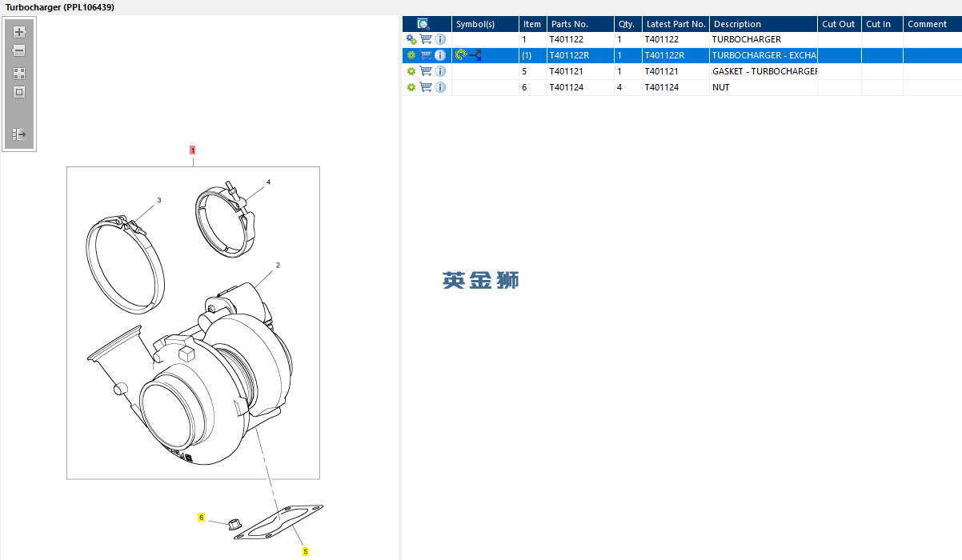Click the green gear icon in the T401122R row
962x560 pixels.
411,55
